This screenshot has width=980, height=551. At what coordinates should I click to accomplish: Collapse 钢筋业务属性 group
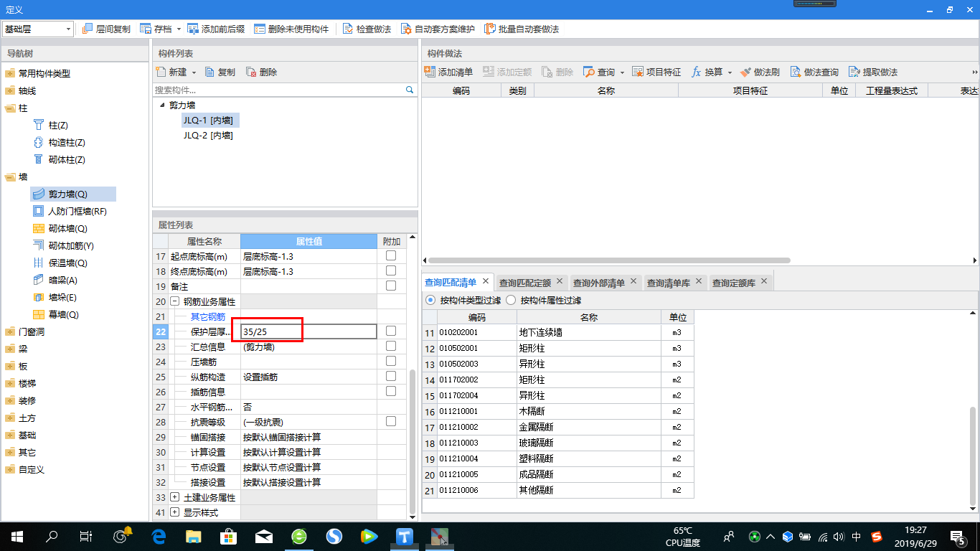[x=175, y=301]
